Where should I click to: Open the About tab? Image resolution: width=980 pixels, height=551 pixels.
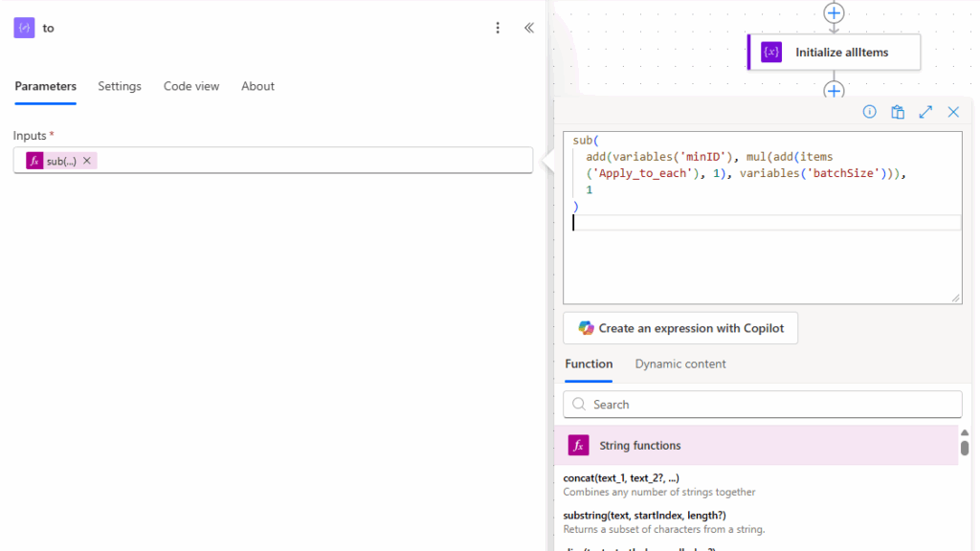coord(257,86)
